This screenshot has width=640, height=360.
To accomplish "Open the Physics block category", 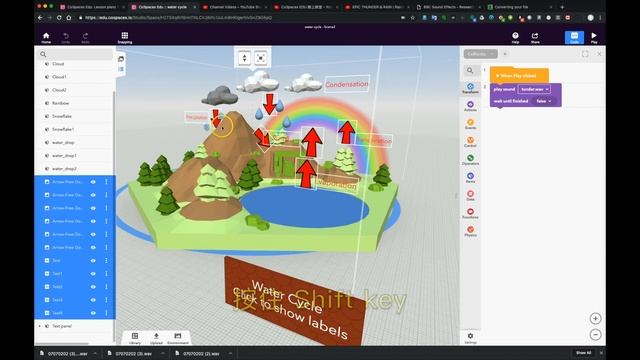I will [470, 231].
